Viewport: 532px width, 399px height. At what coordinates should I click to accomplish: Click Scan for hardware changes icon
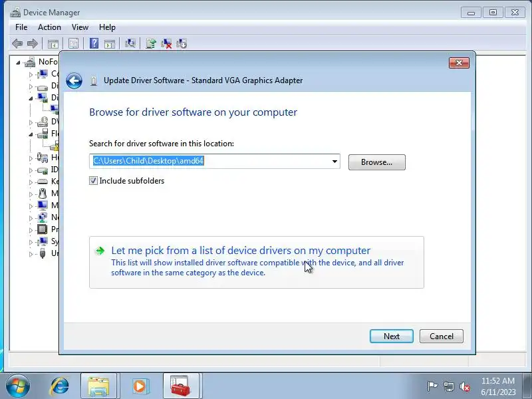click(x=130, y=43)
